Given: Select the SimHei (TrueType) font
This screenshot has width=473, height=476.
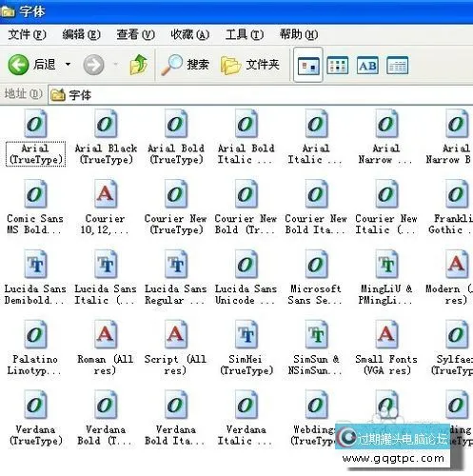Looking at the screenshot, I should tap(246, 334).
